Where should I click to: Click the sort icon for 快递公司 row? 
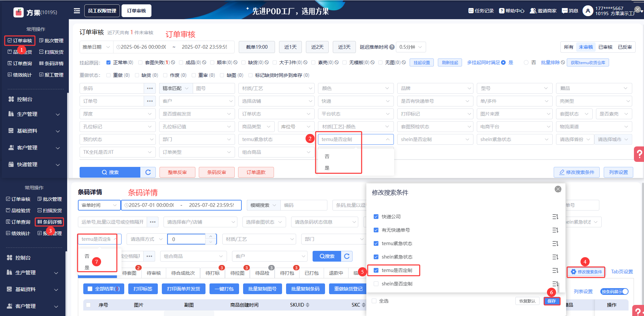pyautogui.click(x=555, y=217)
